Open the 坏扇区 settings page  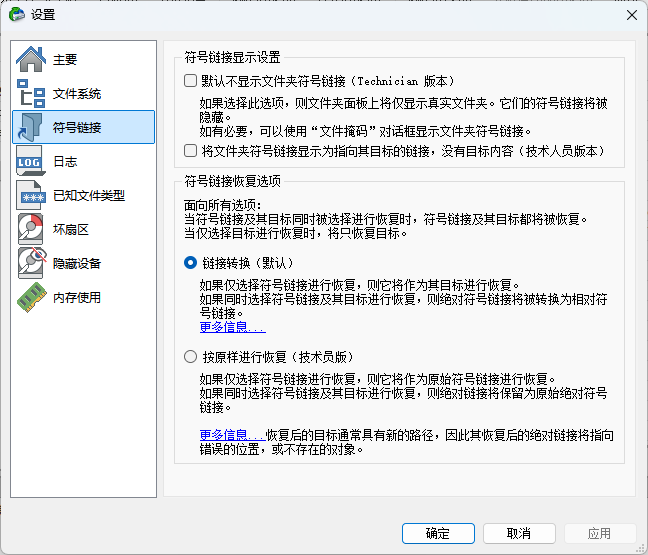click(83, 229)
